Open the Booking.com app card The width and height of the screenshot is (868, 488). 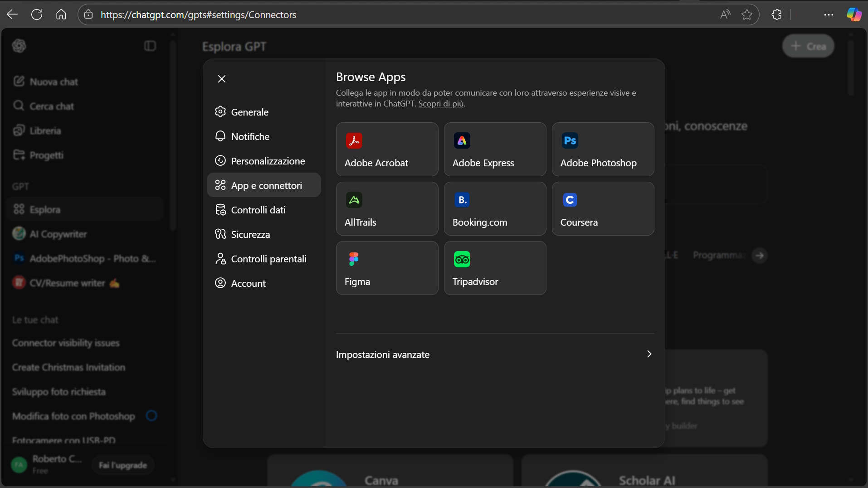pos(495,209)
